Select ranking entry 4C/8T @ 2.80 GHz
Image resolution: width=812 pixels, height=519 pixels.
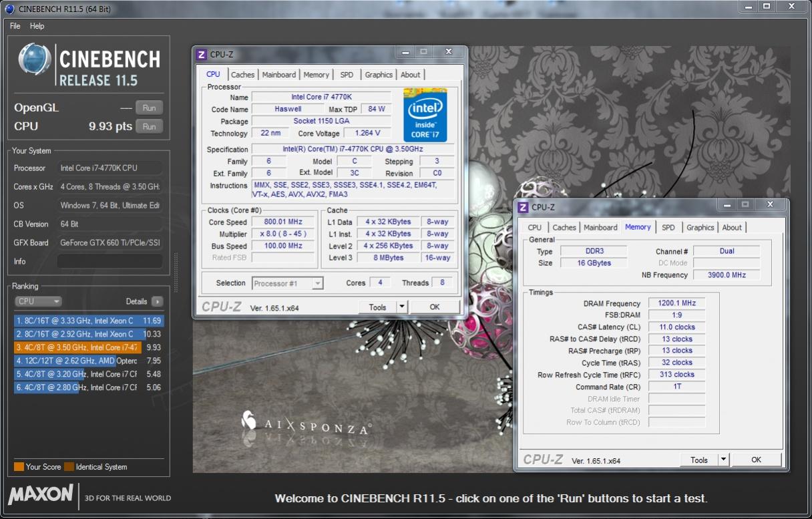click(88, 387)
